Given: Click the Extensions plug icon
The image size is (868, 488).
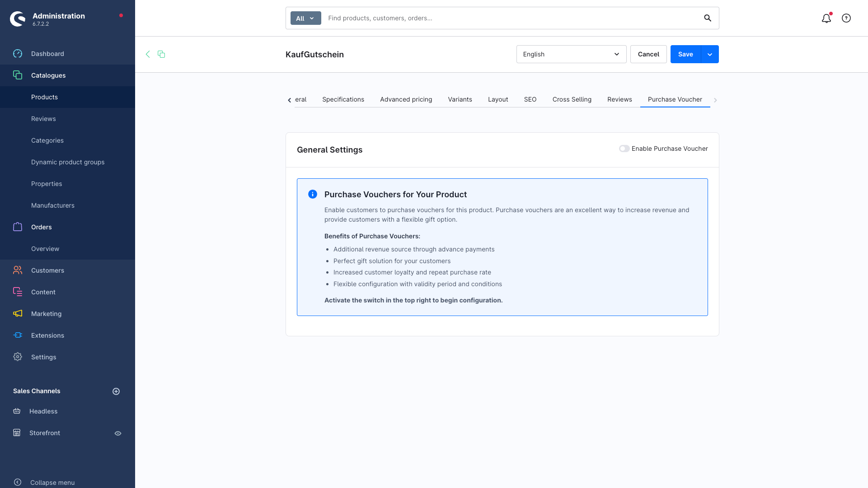Looking at the screenshot, I should (18, 335).
